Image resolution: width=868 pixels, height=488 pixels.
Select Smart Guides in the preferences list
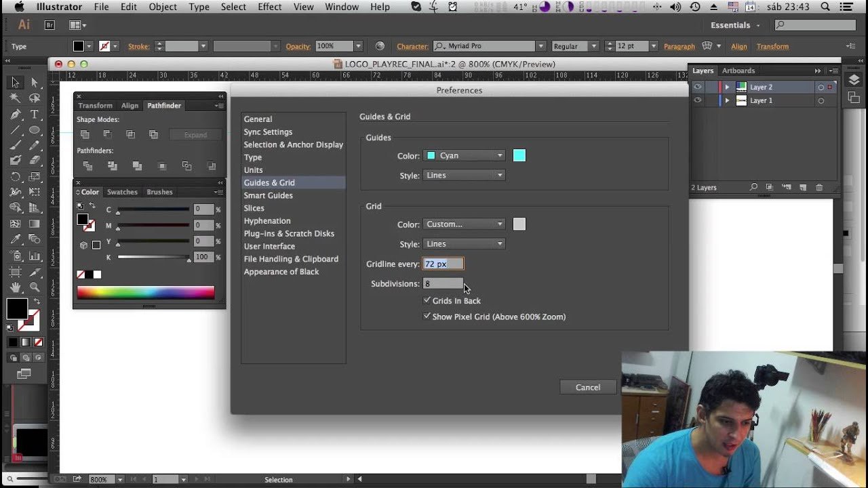(x=268, y=195)
